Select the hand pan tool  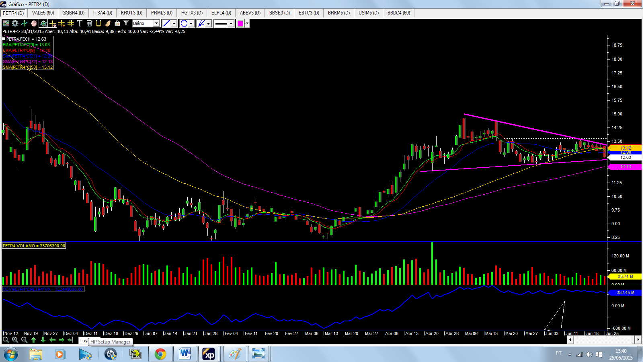[34, 23]
